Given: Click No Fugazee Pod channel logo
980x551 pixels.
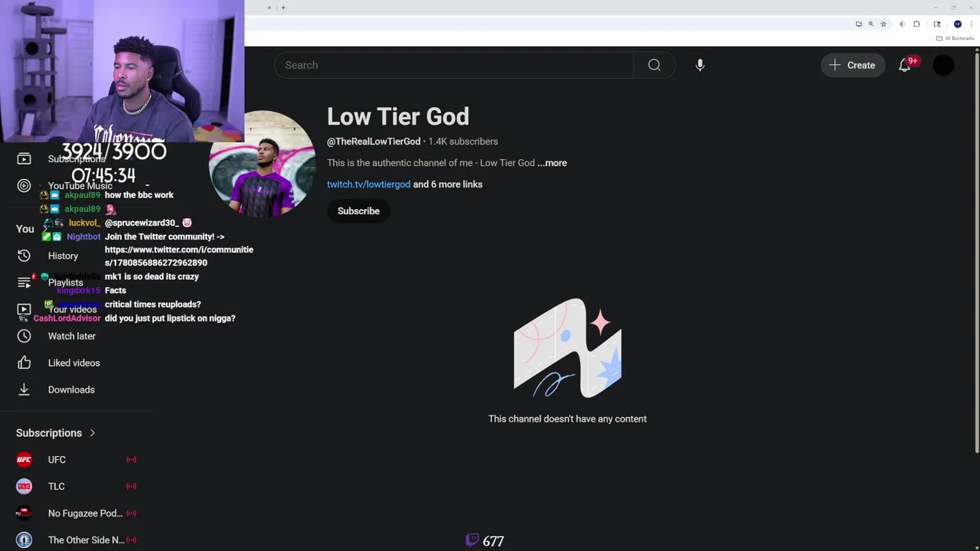Looking at the screenshot, I should 24,514.
